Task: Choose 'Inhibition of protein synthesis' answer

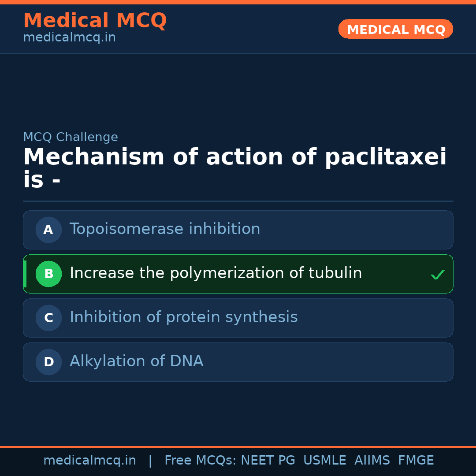Action: pos(183,317)
